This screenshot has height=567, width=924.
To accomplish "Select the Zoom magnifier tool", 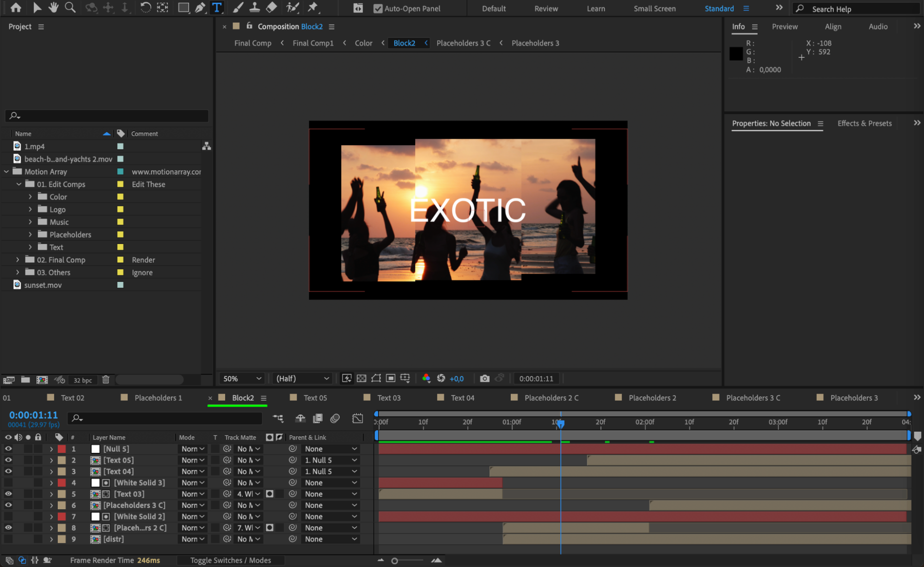I will click(x=70, y=7).
